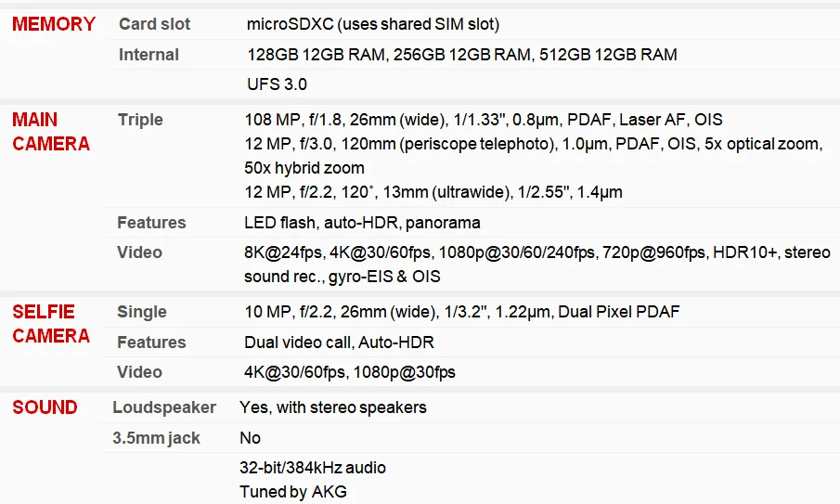
Task: Click the 3.5mm jack label
Action: [156, 438]
